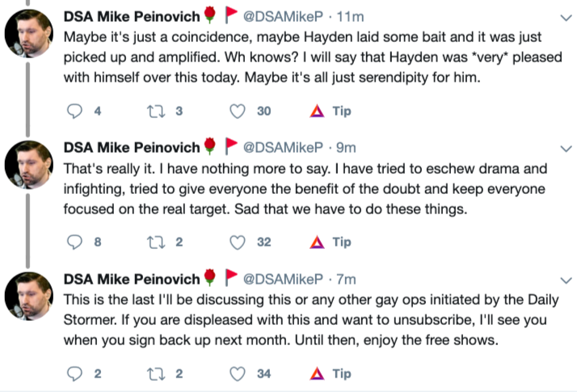The width and height of the screenshot is (577, 392).
Task: Like the tweet with 32 likes
Action: point(238,242)
